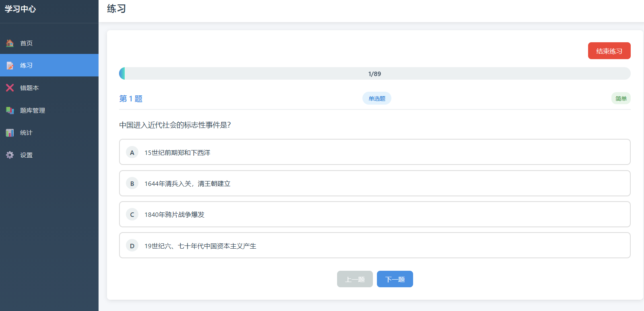Click the 练习 page header title
The image size is (644, 311).
[x=116, y=8]
